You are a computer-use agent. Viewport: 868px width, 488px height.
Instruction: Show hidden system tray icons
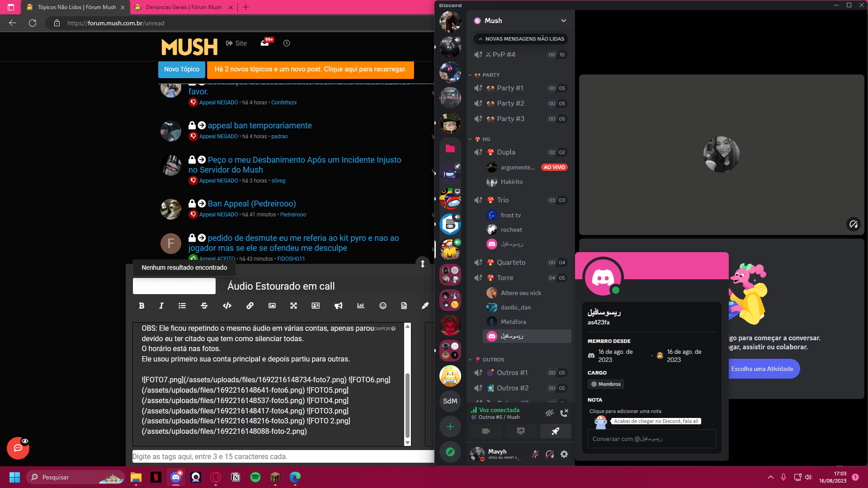pyautogui.click(x=770, y=477)
